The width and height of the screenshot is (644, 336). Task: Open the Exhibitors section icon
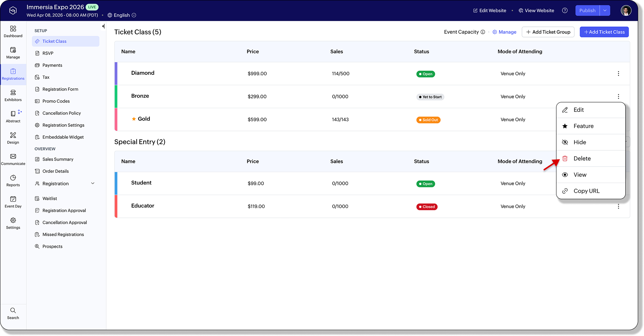[x=13, y=92]
